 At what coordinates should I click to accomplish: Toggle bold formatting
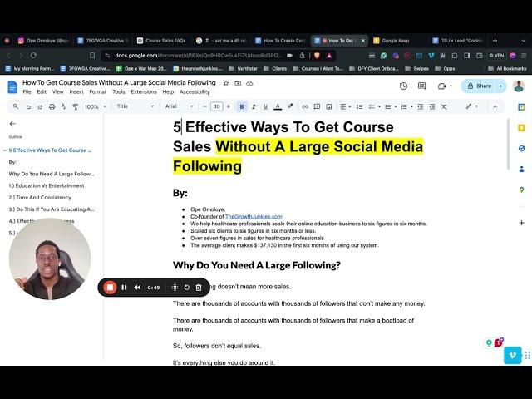tap(242, 106)
